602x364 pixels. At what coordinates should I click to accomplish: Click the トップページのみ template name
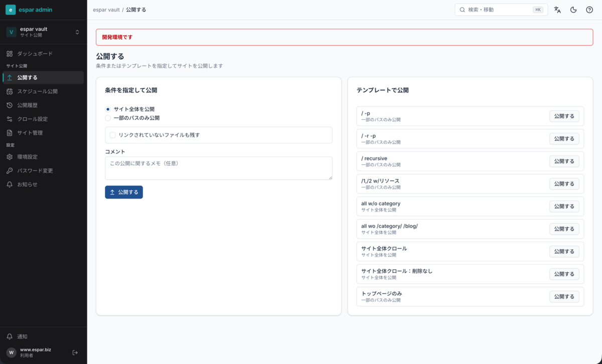coord(382,294)
